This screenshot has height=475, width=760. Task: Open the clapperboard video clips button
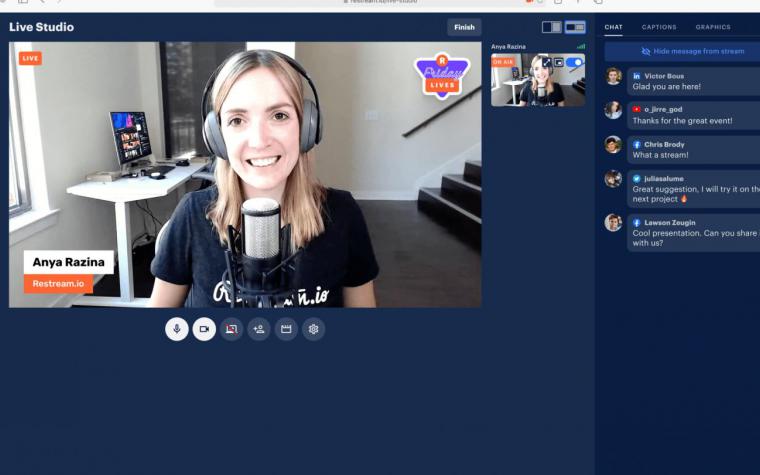point(286,329)
